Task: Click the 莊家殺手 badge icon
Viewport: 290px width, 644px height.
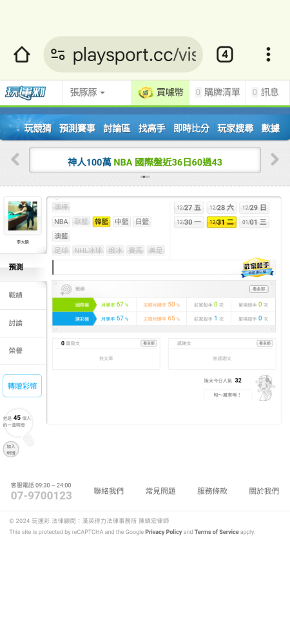Action: (258, 268)
